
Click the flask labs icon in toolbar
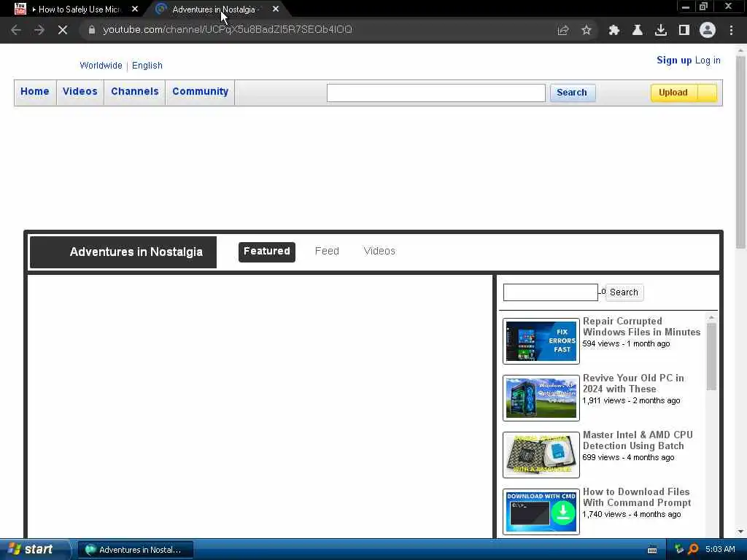point(637,30)
